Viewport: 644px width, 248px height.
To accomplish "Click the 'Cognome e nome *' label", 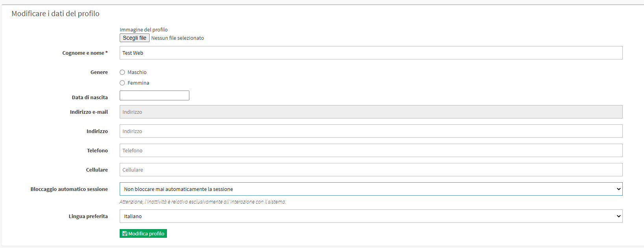I will pyautogui.click(x=85, y=53).
